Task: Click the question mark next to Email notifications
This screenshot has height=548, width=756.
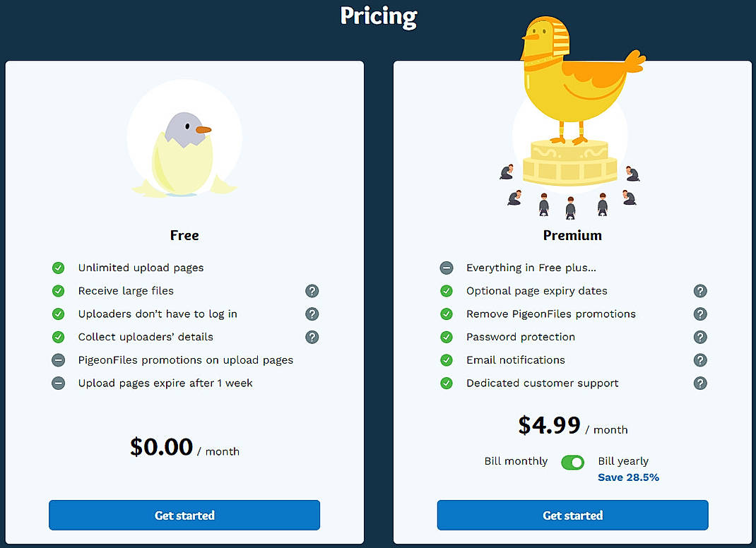Action: coord(700,360)
